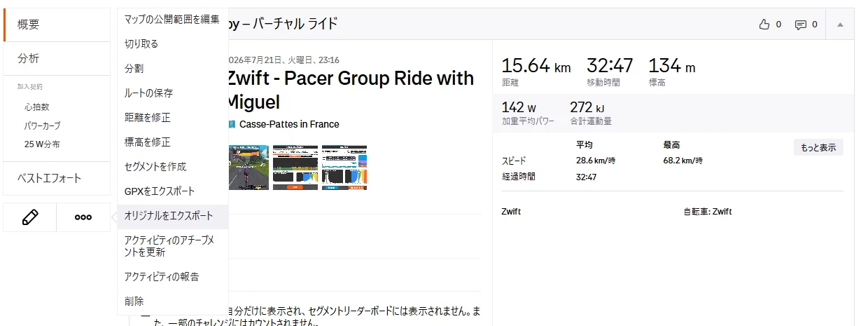
Task: Choose 標高を修正 from the menu
Action: pyautogui.click(x=172, y=142)
